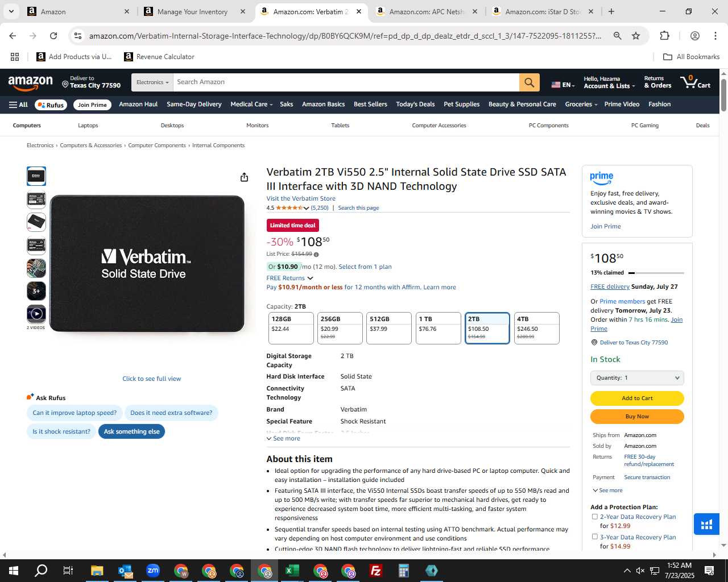Open the 2 videos thumbnail
The image size is (728, 582).
coord(36,314)
